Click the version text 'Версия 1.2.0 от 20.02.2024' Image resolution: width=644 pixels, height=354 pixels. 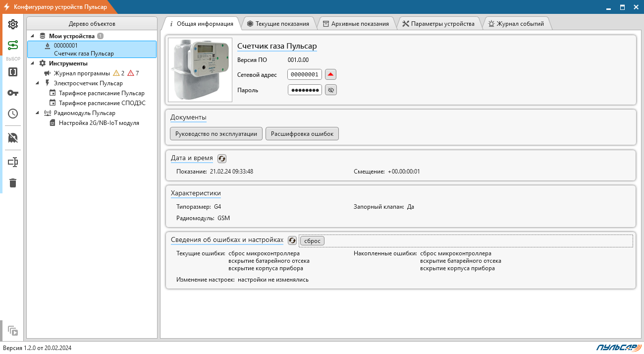click(37, 348)
